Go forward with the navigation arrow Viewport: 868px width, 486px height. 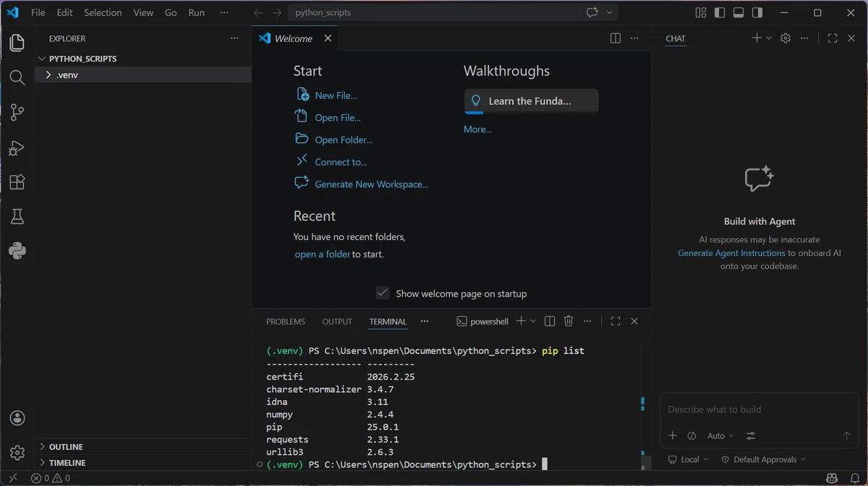[277, 12]
